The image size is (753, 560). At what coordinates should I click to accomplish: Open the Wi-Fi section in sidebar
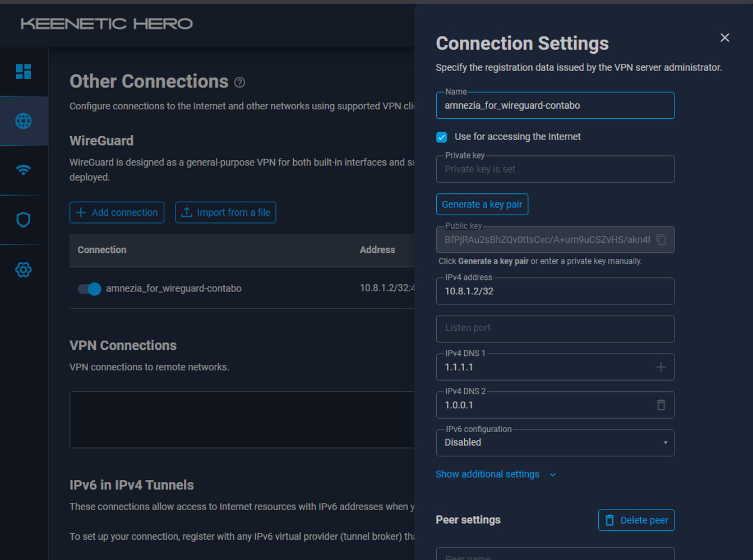click(24, 170)
